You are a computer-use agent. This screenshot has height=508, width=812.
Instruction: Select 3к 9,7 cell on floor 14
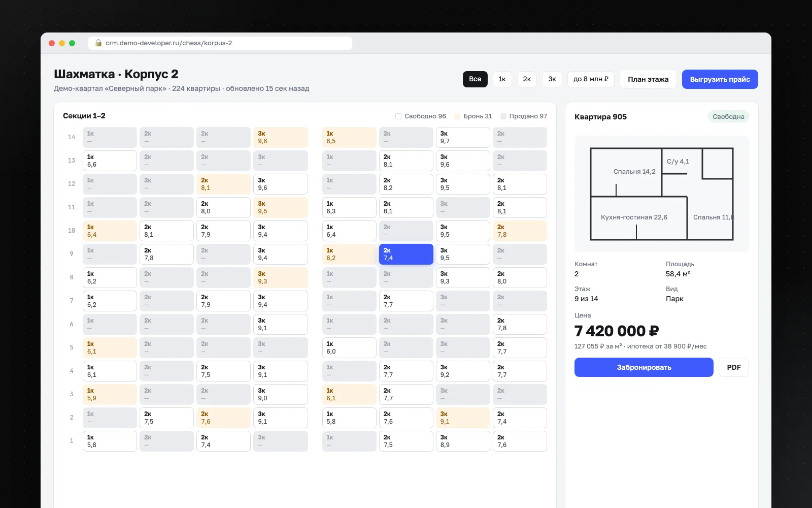(x=463, y=137)
